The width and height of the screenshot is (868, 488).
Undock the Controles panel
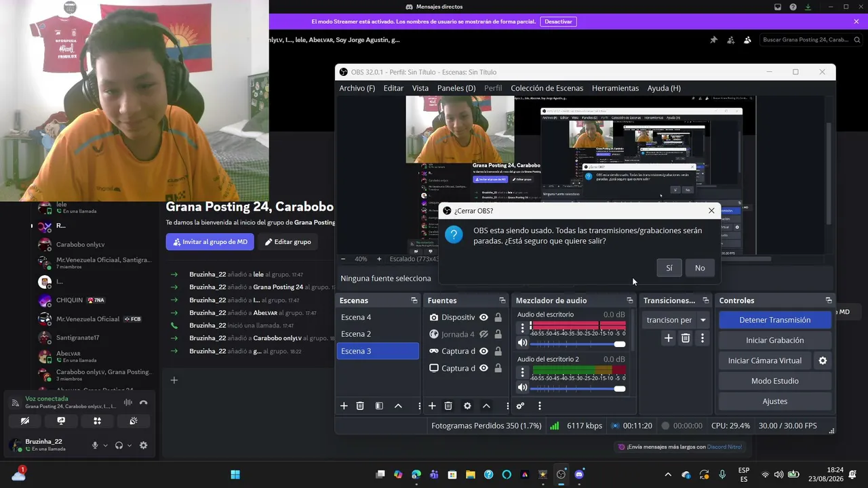[829, 300]
